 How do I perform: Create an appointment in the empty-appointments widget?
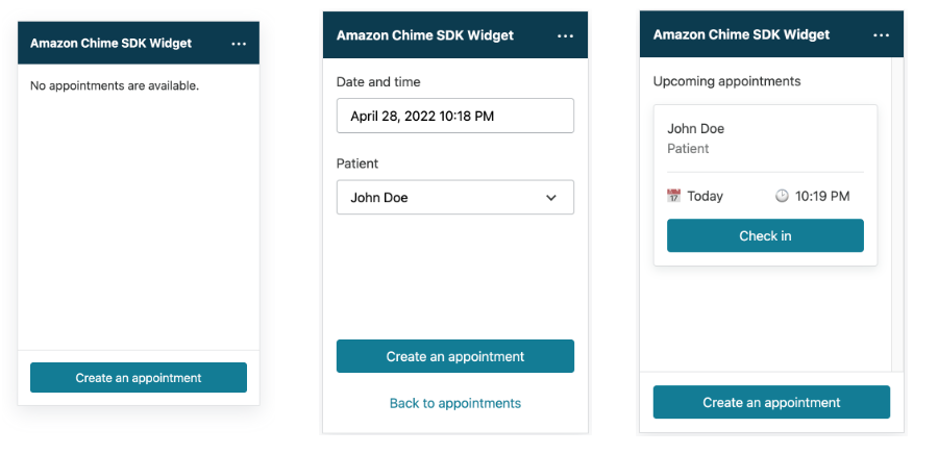point(138,377)
